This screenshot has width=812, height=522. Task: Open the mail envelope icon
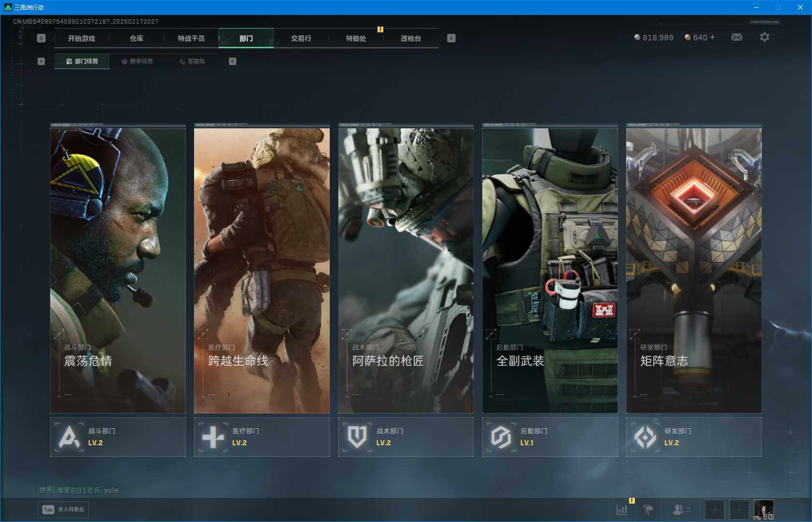click(x=736, y=37)
